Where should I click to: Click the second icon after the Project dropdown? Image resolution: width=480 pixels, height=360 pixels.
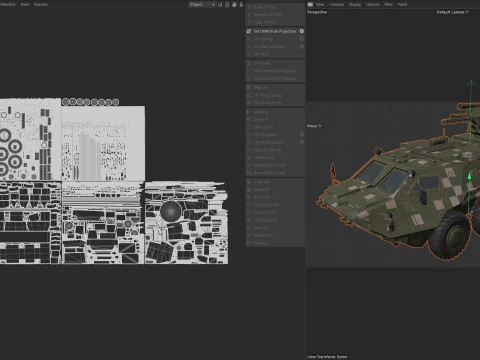(227, 4)
